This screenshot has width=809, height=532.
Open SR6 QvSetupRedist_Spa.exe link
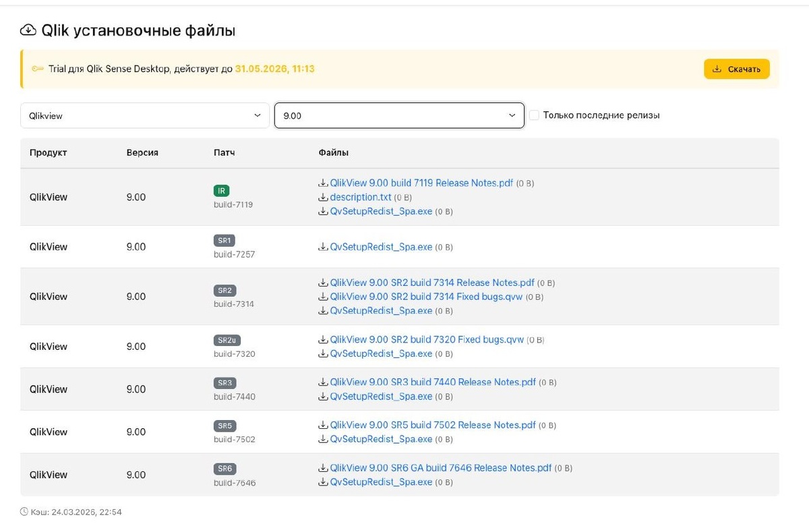coord(381,482)
